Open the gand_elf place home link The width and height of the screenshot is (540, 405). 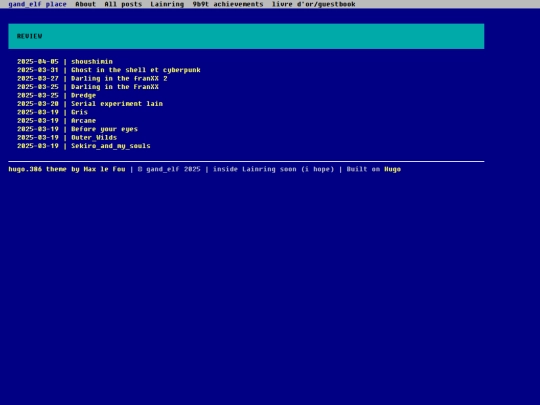37,4
